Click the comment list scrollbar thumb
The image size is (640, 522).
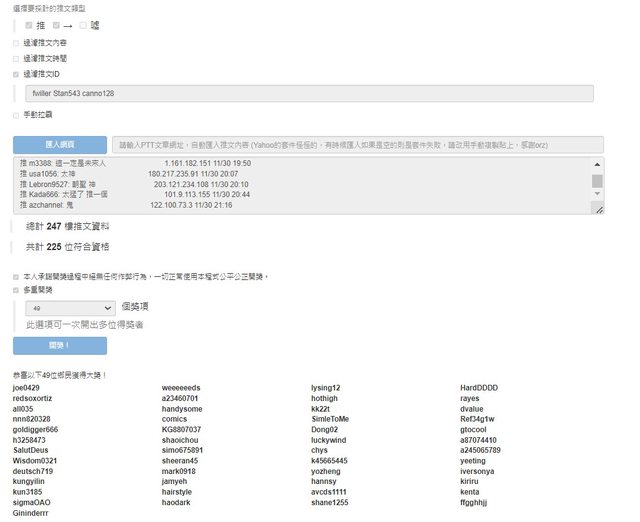(x=598, y=181)
